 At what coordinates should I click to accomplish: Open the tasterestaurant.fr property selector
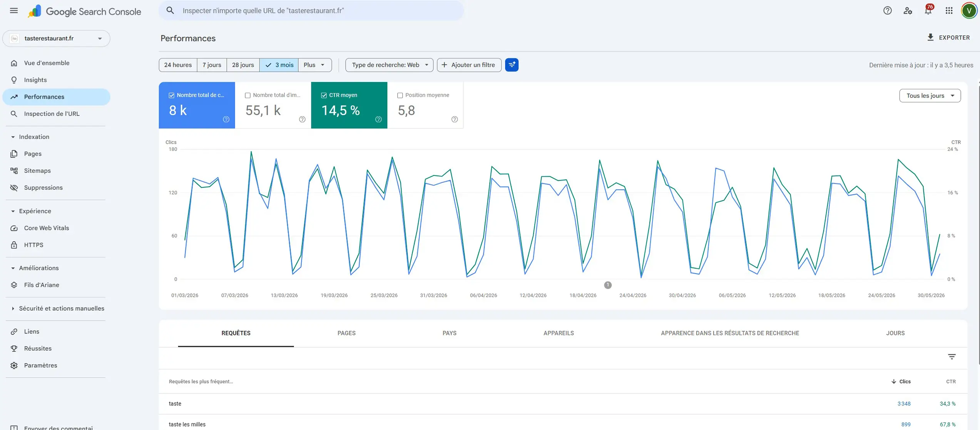click(x=56, y=38)
